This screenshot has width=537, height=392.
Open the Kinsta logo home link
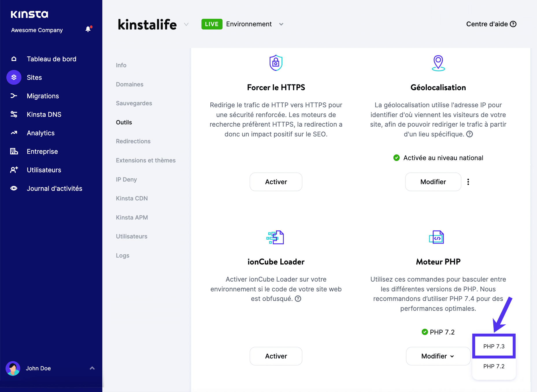click(x=29, y=14)
